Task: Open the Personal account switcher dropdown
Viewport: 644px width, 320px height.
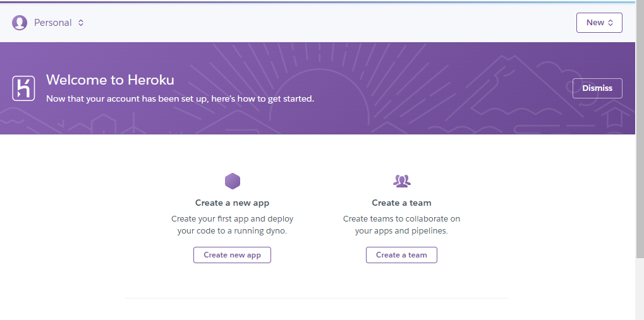Action: click(59, 23)
